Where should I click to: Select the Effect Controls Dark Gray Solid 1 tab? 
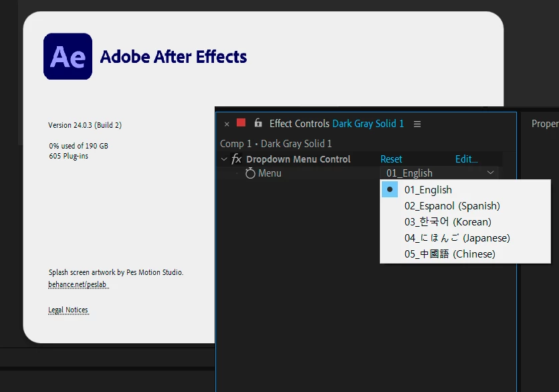(336, 123)
